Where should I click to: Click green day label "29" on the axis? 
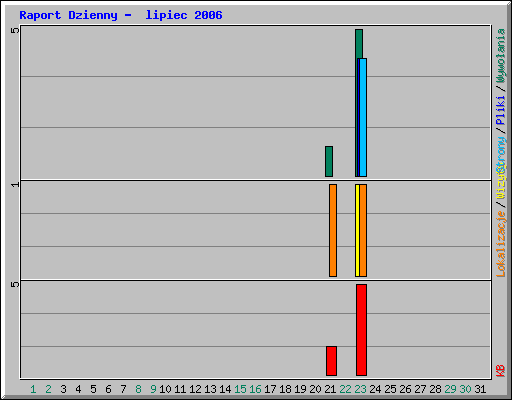(x=450, y=389)
